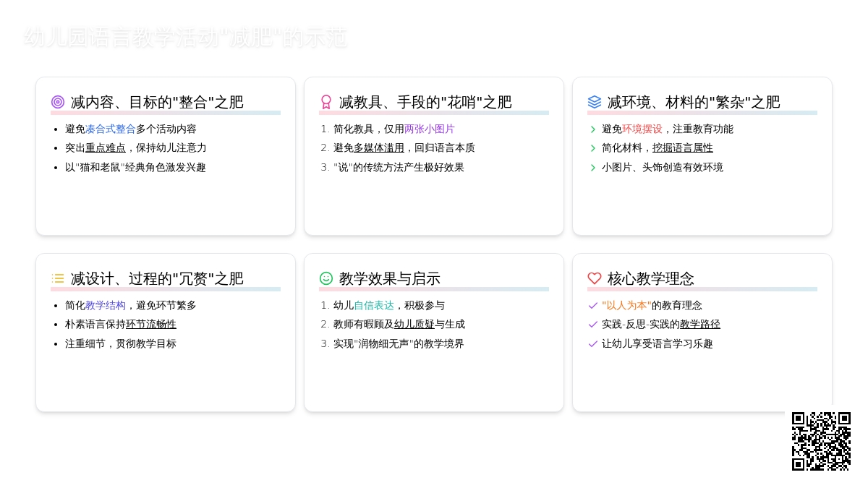Click the green chevron before 小图片、头饰创造有效环境

tap(593, 168)
